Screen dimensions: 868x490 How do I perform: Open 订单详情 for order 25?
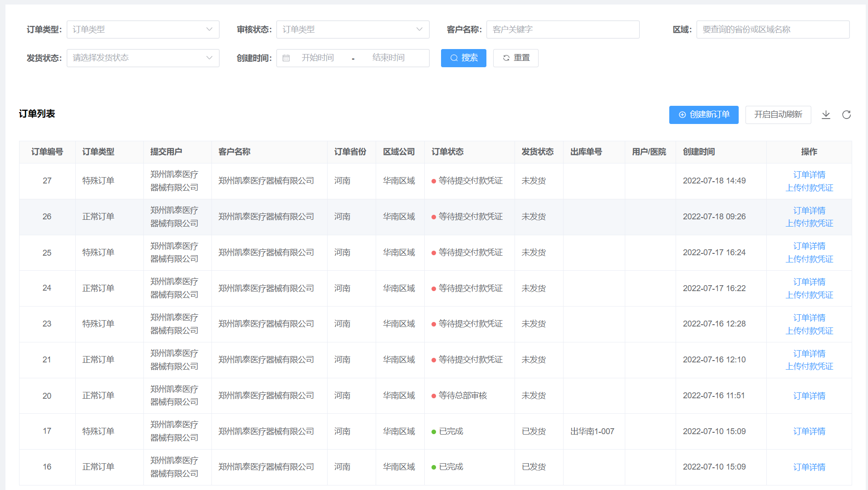[809, 246]
